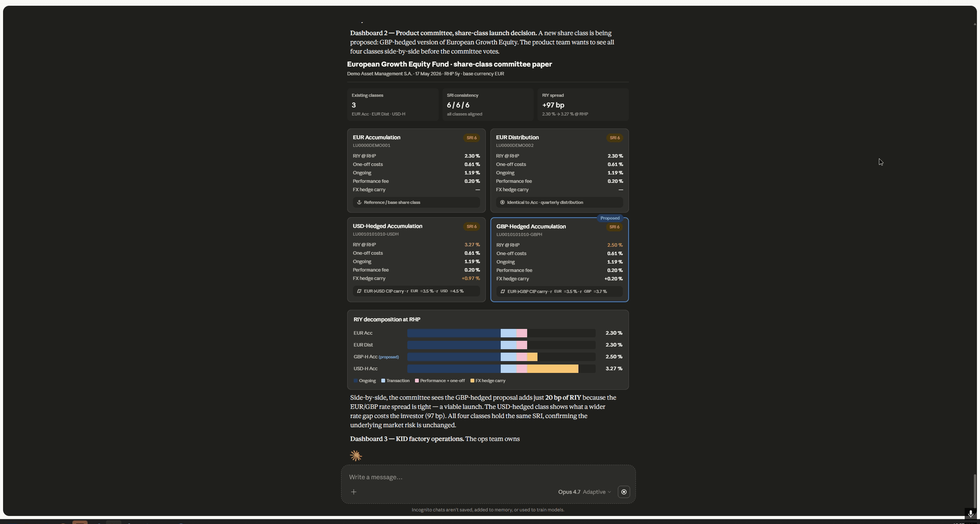Image resolution: width=980 pixels, height=524 pixels.
Task: Click the +0.97 % FX hedge carry value
Action: click(x=471, y=278)
